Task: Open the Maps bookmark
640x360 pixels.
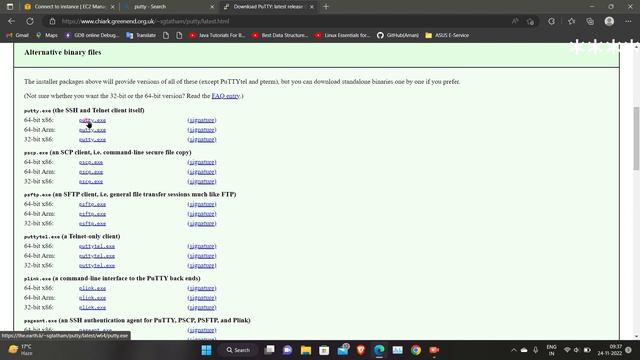Action: point(47,36)
